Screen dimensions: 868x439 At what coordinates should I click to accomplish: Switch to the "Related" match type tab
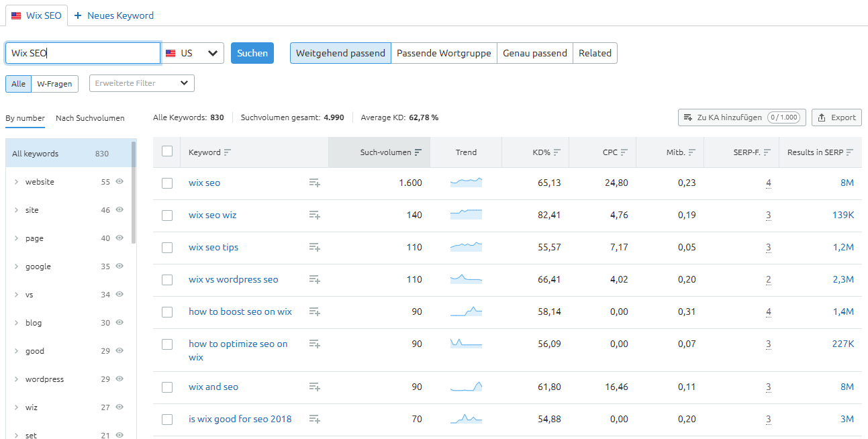point(594,52)
